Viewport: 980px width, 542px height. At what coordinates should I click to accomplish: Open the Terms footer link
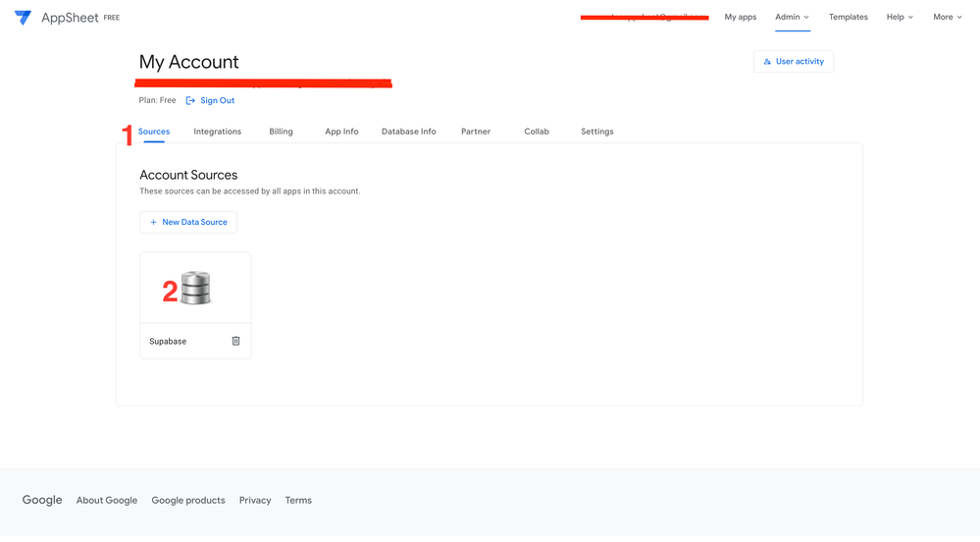pos(298,500)
